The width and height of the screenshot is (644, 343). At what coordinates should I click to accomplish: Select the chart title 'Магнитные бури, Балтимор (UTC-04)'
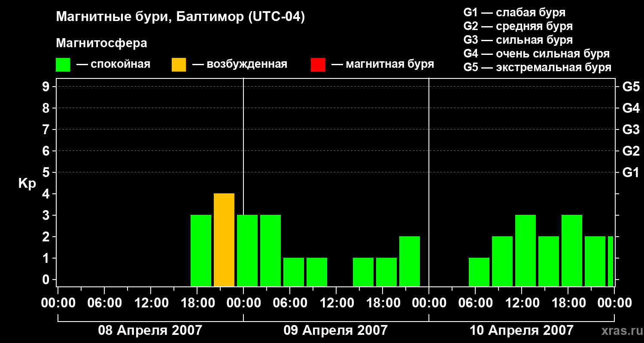coord(180,18)
